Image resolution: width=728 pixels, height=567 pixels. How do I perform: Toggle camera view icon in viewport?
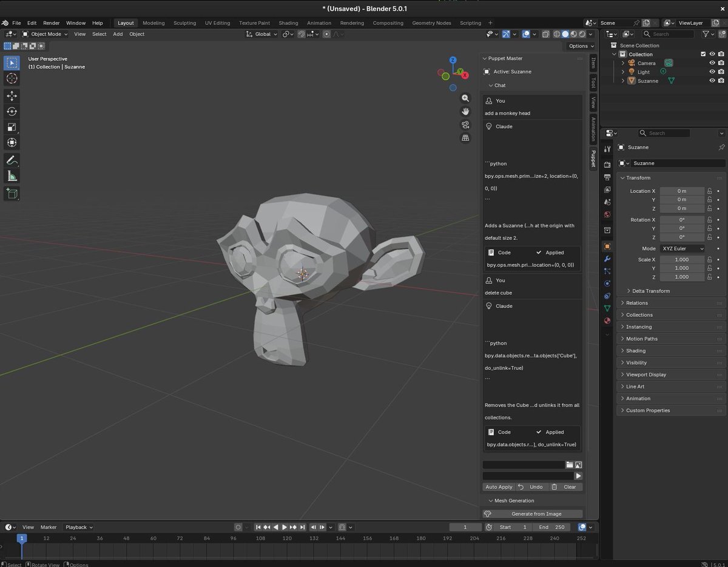coord(465,124)
